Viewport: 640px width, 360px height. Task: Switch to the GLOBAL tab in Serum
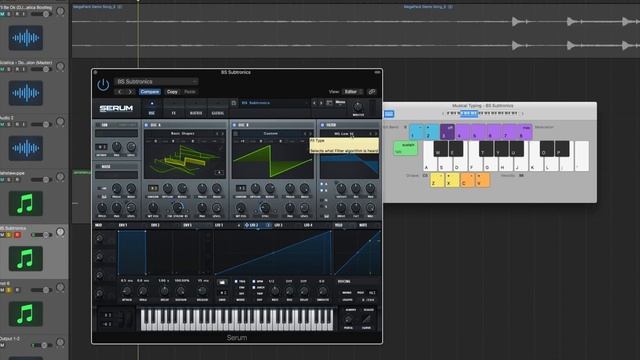coord(218,109)
